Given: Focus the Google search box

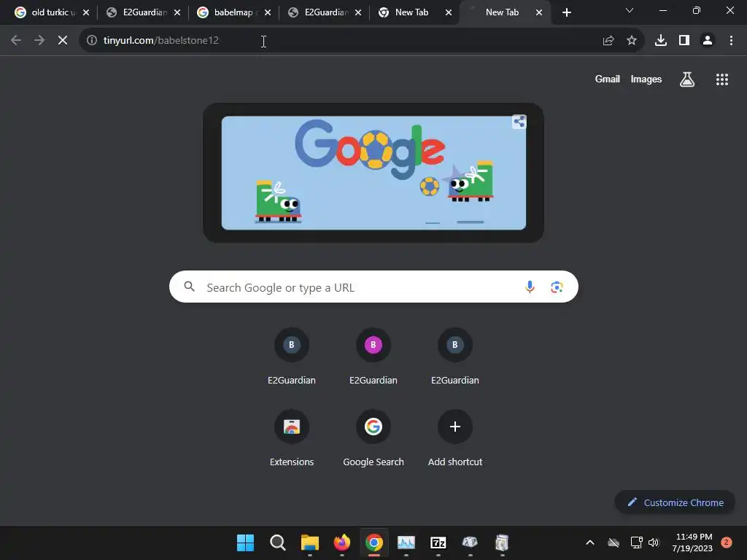Looking at the screenshot, I should 373,287.
